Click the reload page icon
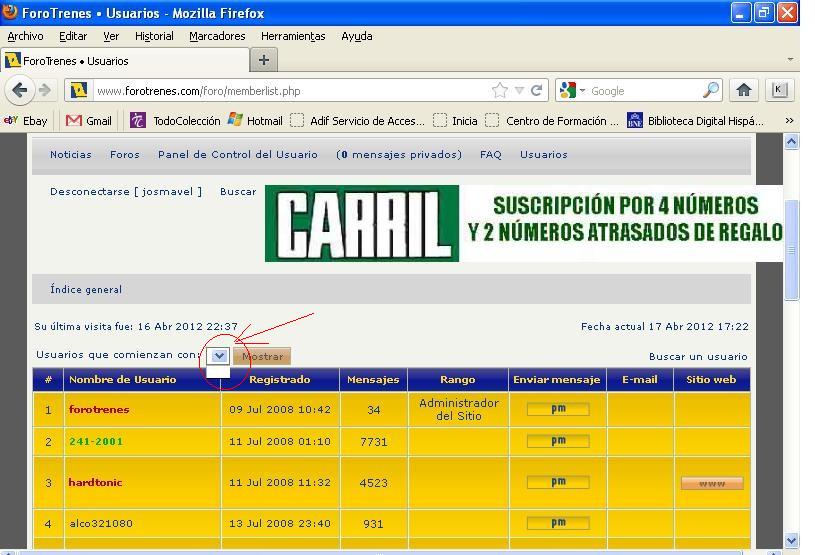The height and width of the screenshot is (555, 815). click(537, 91)
